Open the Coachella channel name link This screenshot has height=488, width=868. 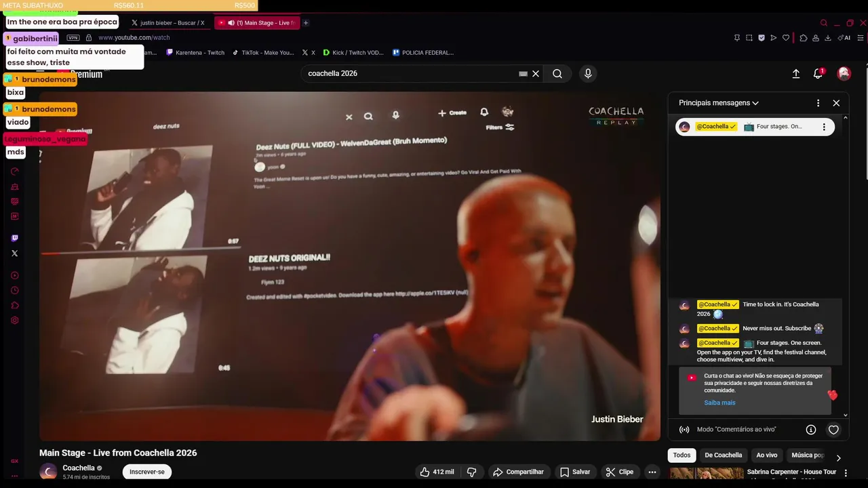tap(79, 468)
